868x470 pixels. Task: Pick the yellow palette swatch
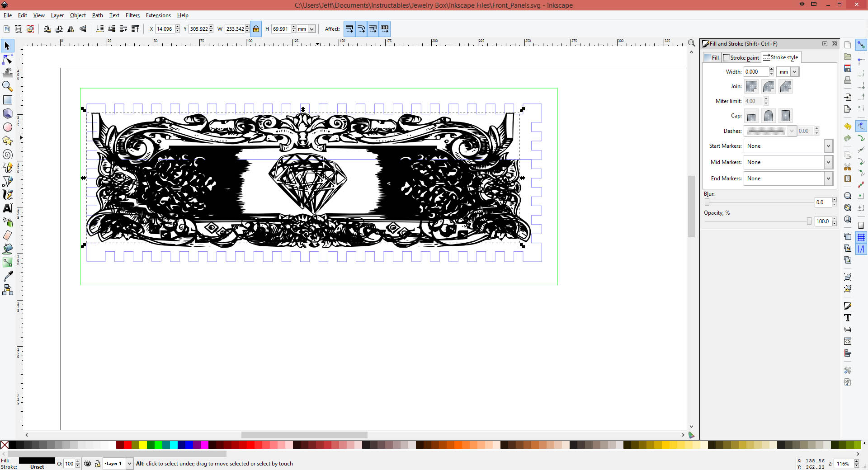pyautogui.click(x=143, y=445)
